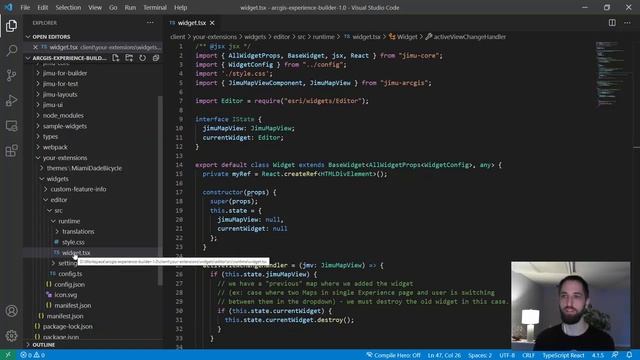640x360 pixels.
Task: Open the Search view in activity bar
Action: (11, 51)
